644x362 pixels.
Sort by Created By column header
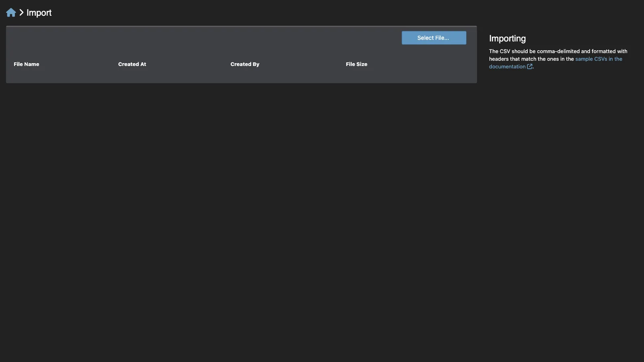click(245, 64)
